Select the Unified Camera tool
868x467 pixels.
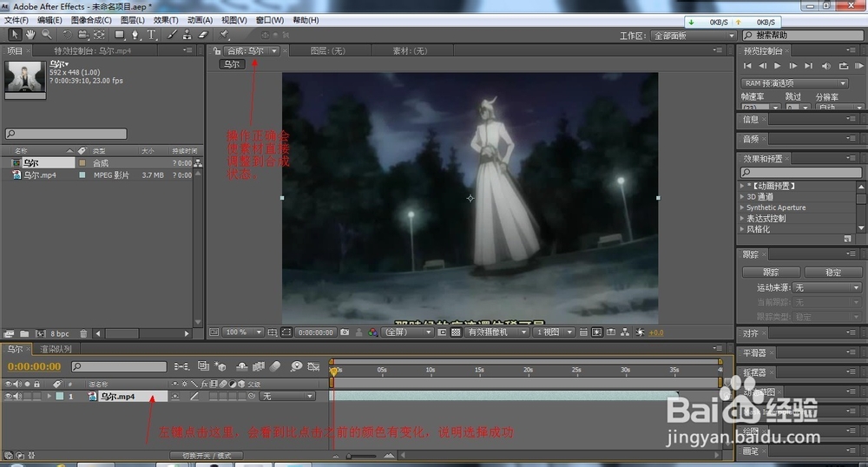tap(83, 35)
